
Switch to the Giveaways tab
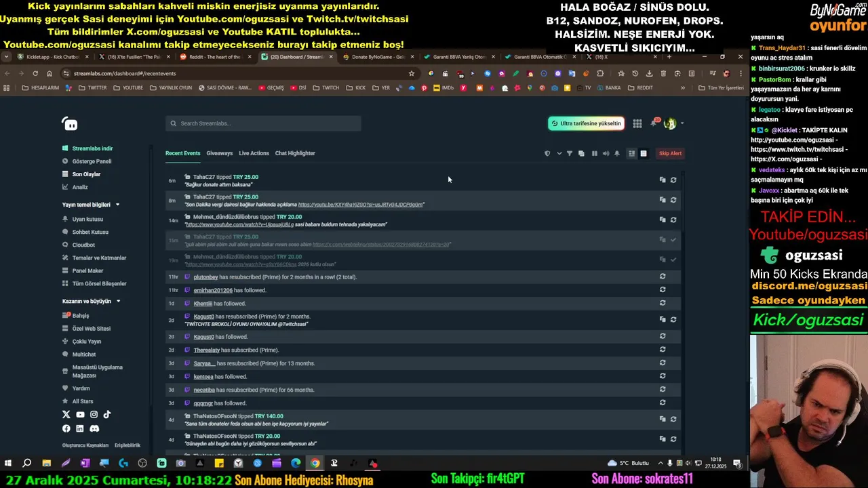click(220, 153)
